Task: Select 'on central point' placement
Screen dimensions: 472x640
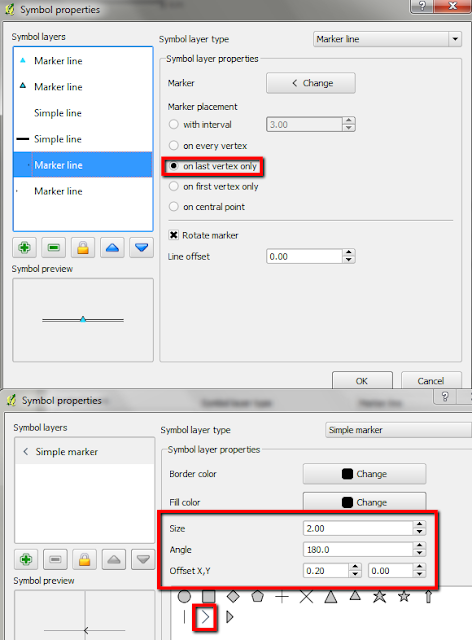Action: [x=174, y=207]
